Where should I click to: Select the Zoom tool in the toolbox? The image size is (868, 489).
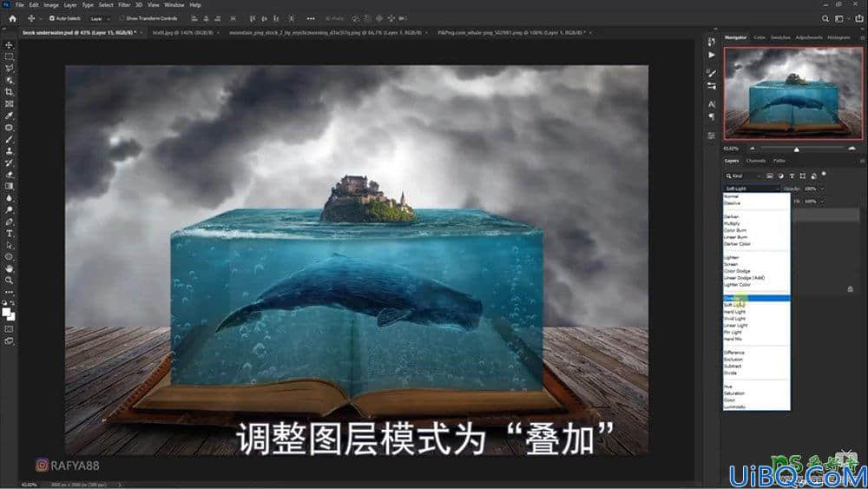pos(9,281)
